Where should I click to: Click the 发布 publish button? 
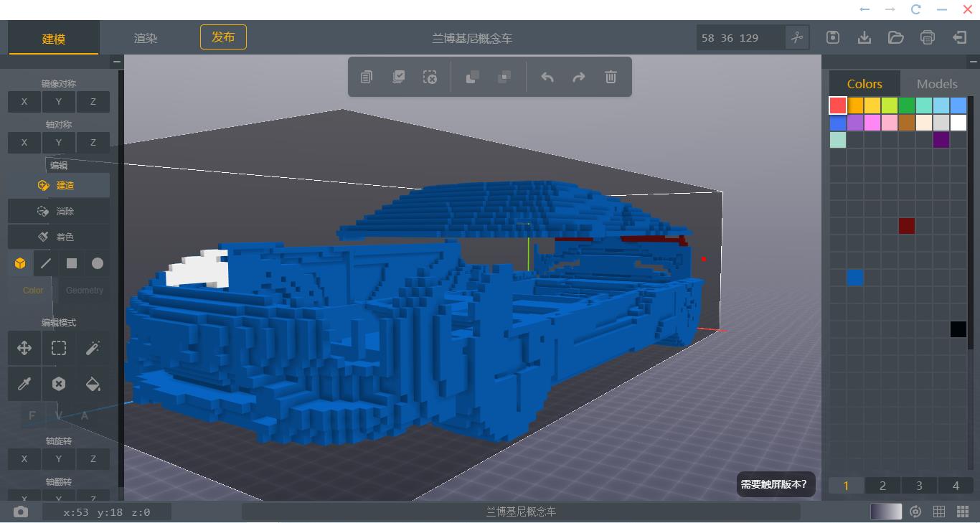[x=223, y=37]
